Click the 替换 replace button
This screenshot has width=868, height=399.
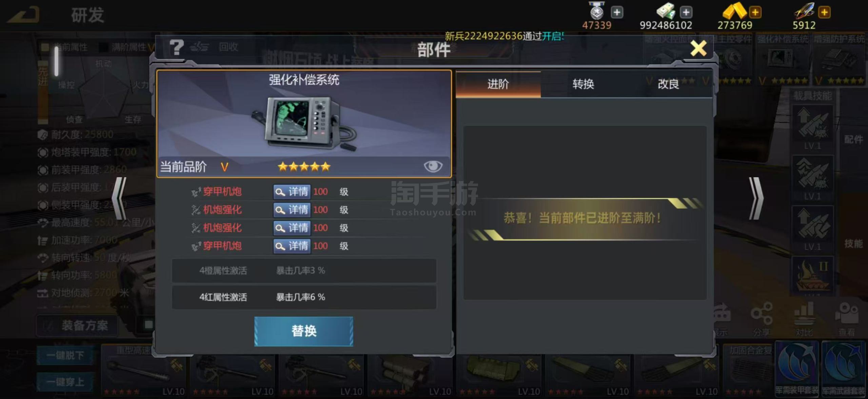pos(304,331)
